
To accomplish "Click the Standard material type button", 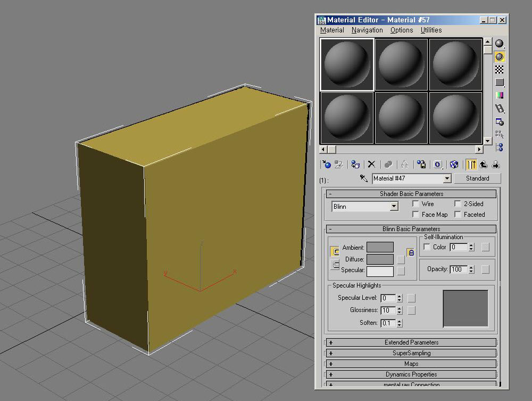I will coord(477,178).
